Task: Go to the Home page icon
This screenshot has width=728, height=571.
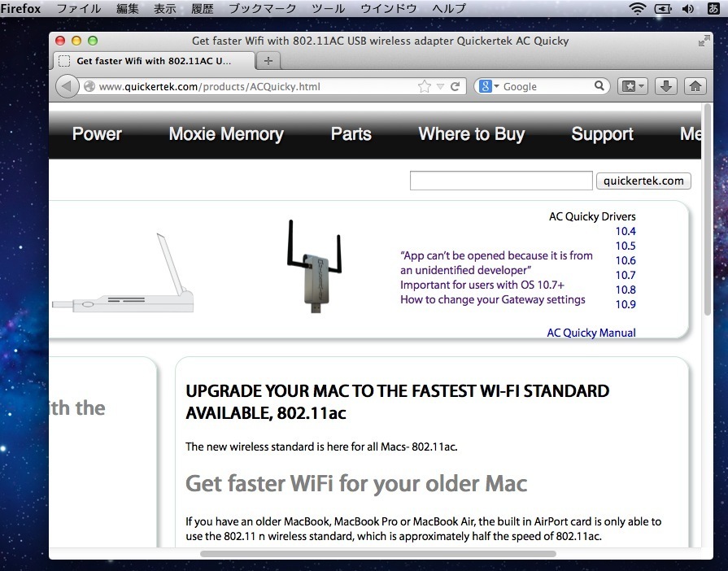Action: 695,86
